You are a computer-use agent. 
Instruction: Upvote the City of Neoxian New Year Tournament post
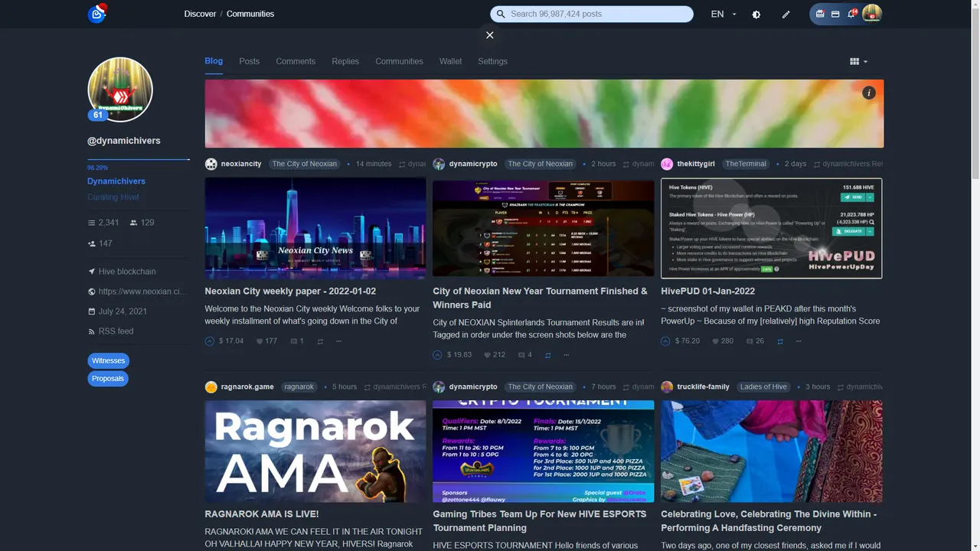point(437,355)
